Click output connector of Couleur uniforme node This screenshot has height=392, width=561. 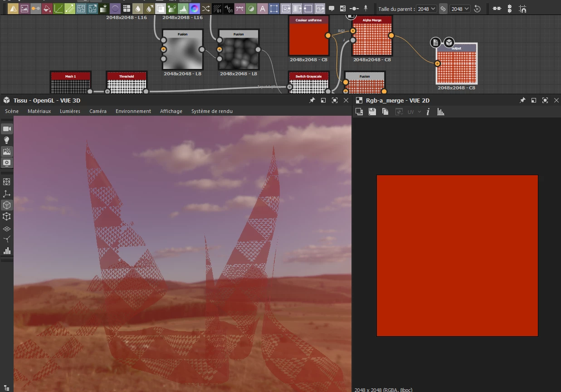click(x=328, y=35)
